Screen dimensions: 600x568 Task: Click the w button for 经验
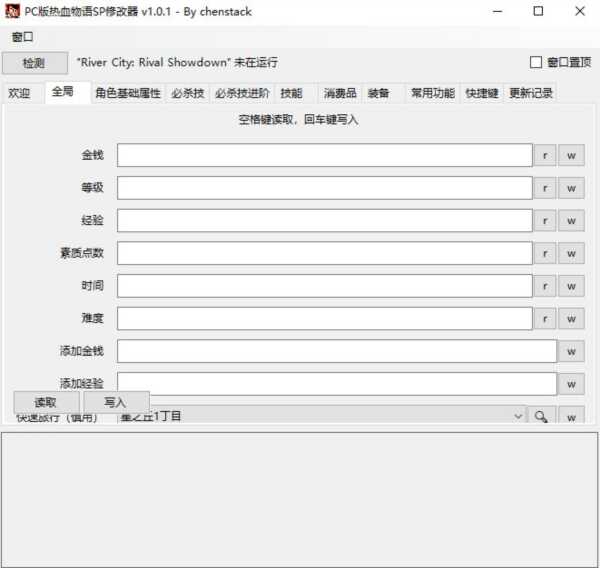(x=571, y=220)
